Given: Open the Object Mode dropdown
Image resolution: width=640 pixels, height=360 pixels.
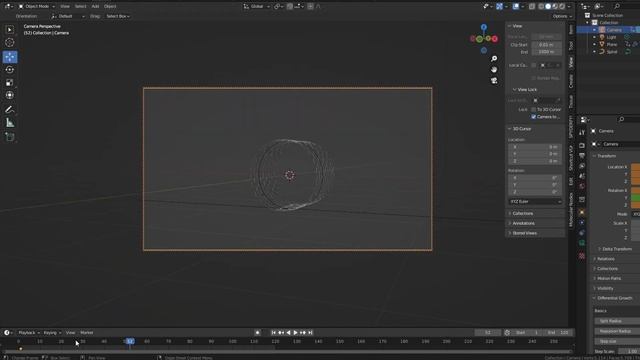Looking at the screenshot, I should point(36,7).
